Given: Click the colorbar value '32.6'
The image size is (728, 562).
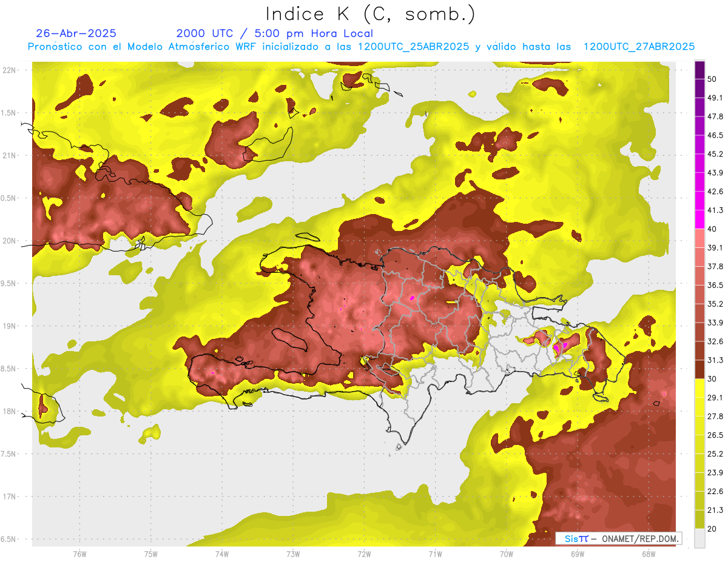Looking at the screenshot, I should tap(715, 341).
